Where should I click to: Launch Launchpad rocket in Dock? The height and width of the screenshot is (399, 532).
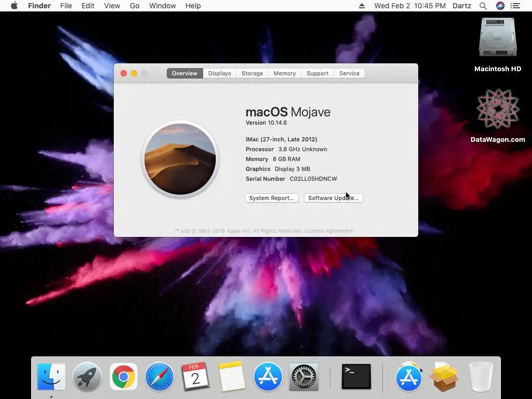(x=87, y=377)
